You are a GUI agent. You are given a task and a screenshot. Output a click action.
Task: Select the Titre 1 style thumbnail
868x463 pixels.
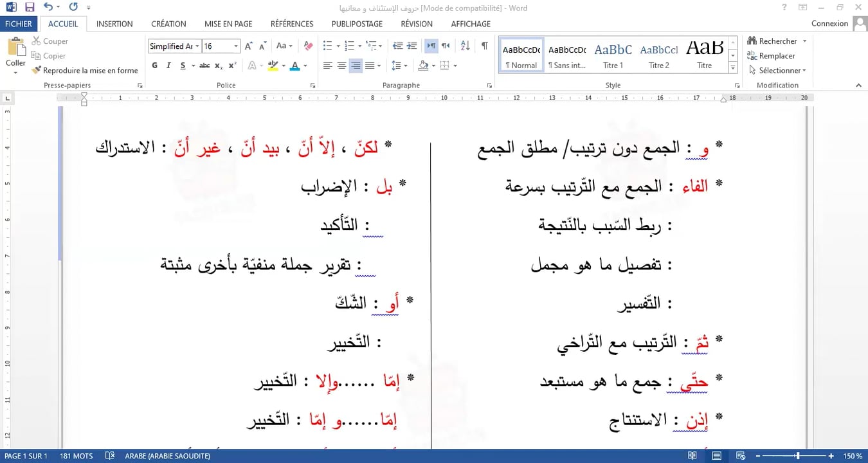613,55
